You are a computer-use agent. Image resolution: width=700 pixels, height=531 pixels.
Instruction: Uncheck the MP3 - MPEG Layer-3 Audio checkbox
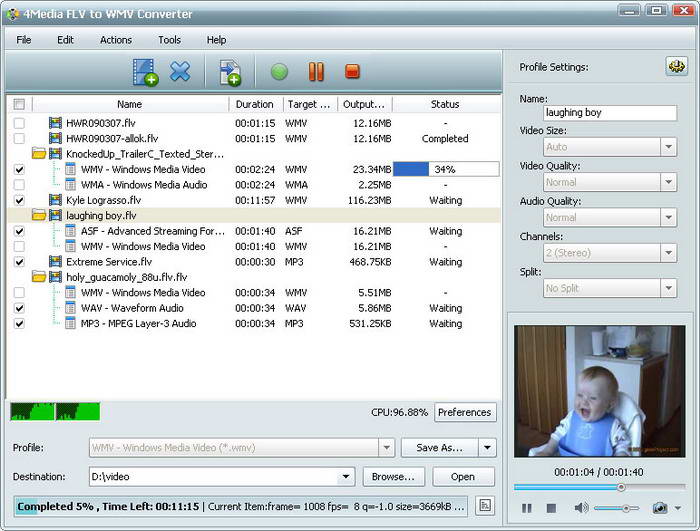click(19, 323)
